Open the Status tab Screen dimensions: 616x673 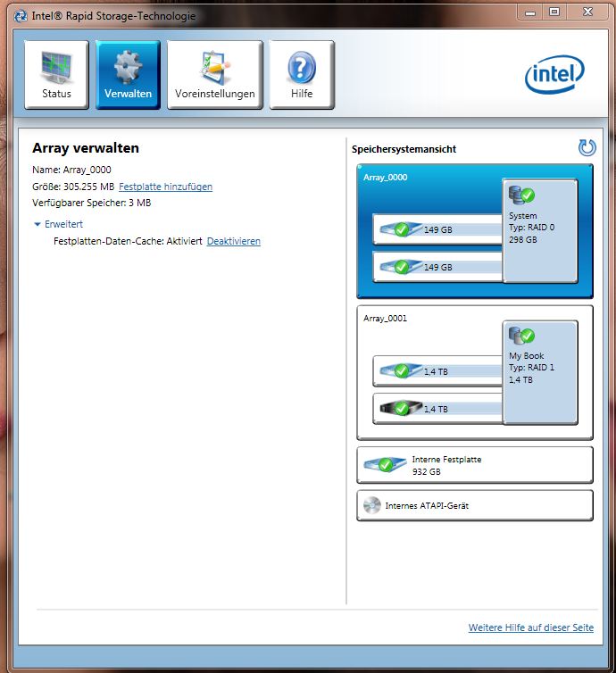(x=56, y=75)
